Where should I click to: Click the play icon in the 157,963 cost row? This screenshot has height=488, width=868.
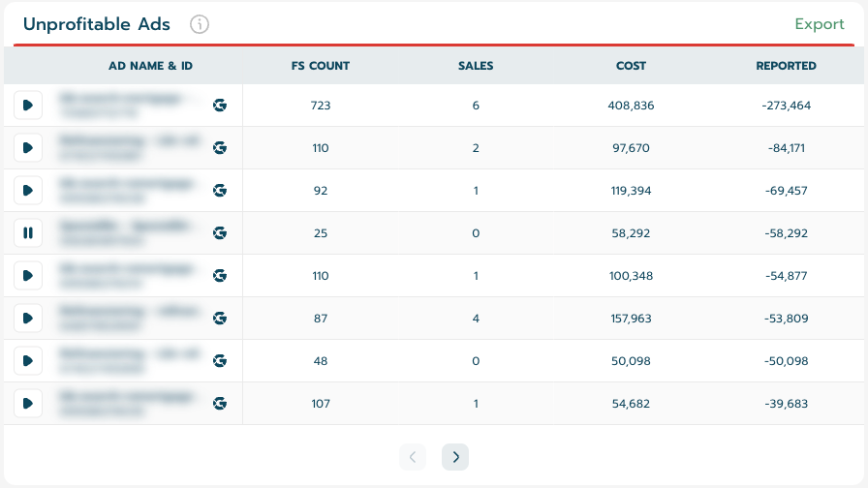pyautogui.click(x=28, y=319)
